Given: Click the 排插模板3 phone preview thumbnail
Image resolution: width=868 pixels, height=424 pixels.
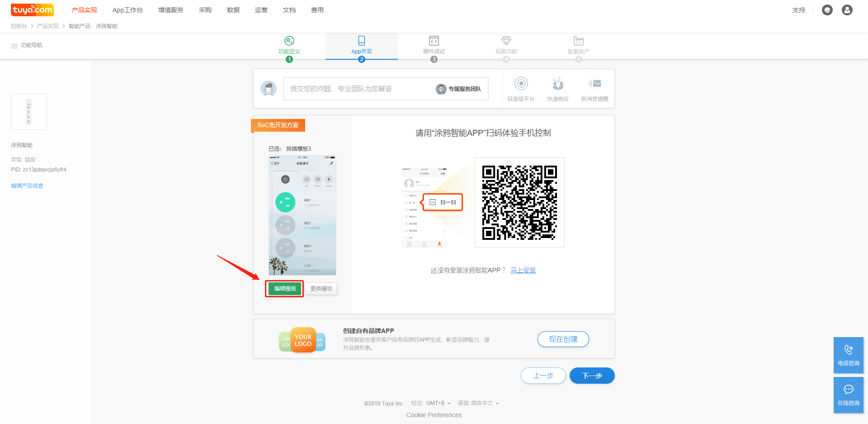Looking at the screenshot, I should click(x=302, y=215).
